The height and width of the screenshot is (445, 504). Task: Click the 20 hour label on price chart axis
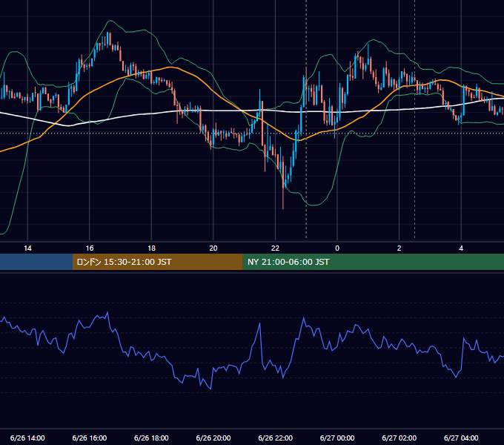coord(213,248)
